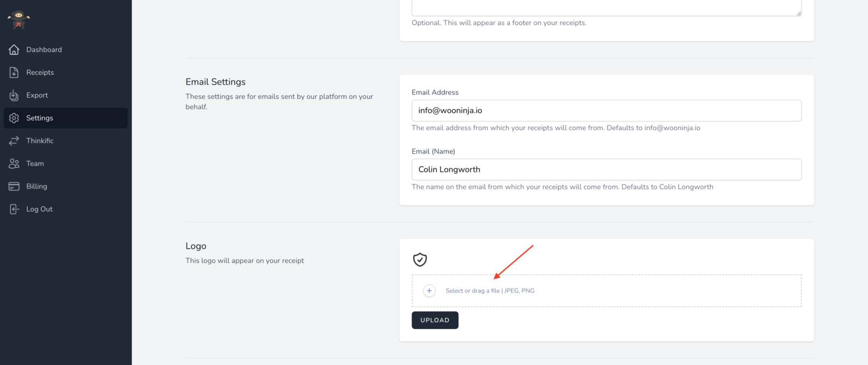Select the Log Out link

click(x=40, y=209)
